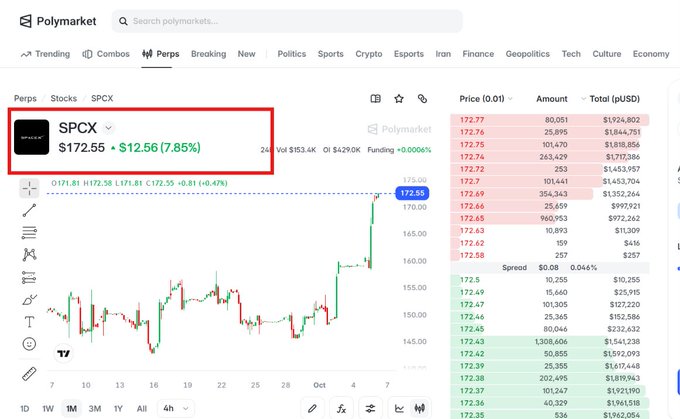680x419 pixels.
Task: Click the Polymarket logo
Action: point(58,21)
